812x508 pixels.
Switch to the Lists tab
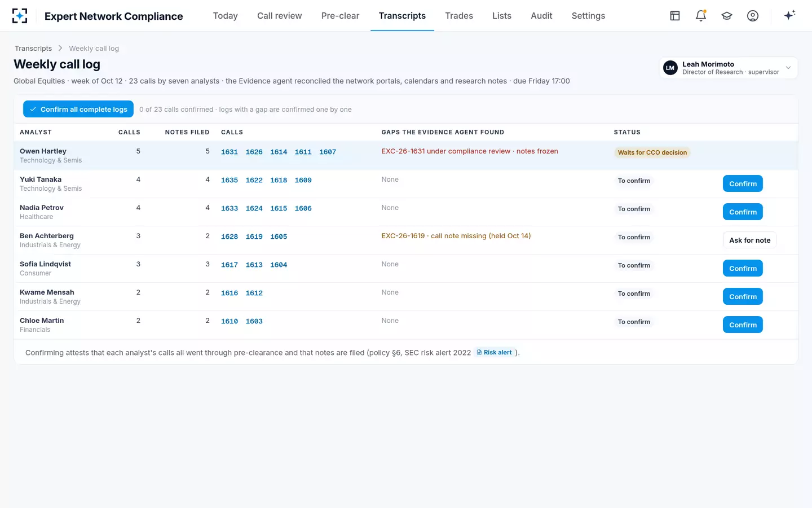tap(502, 16)
